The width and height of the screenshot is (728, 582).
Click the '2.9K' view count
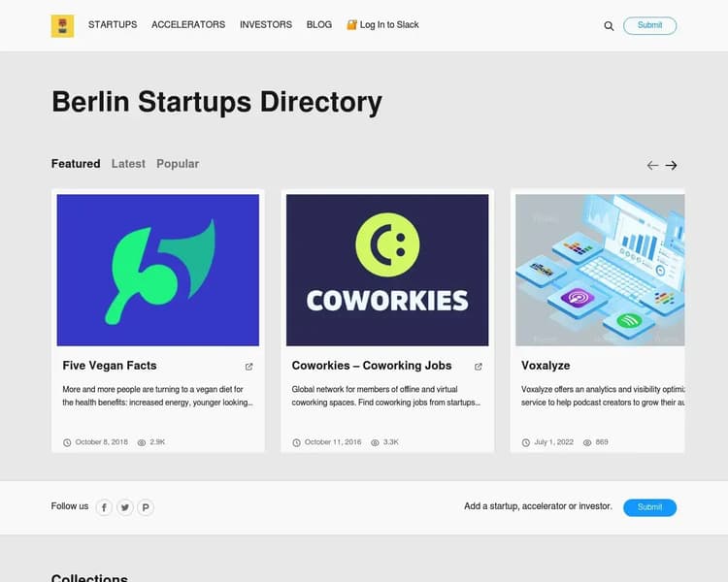click(157, 442)
